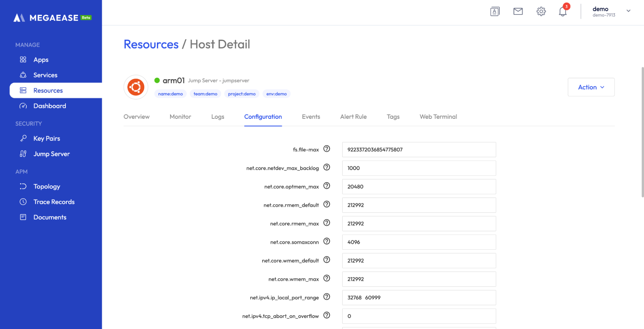
Task: Open settings via the gear icon
Action: point(541,12)
